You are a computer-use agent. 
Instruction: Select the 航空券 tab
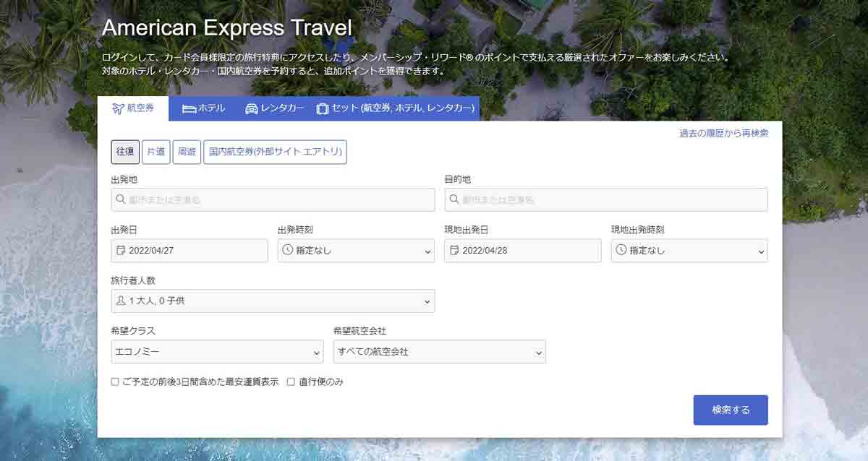click(133, 108)
